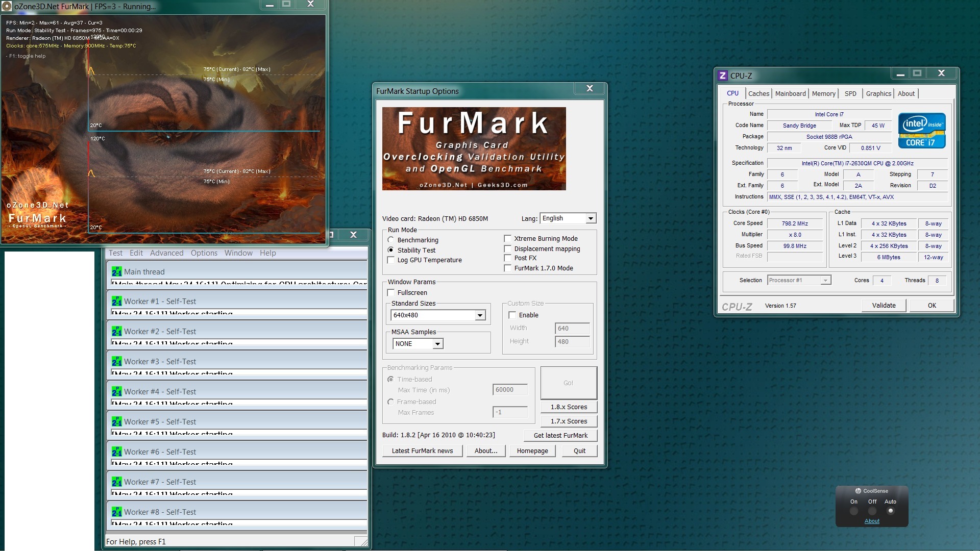The height and width of the screenshot is (551, 980).
Task: Quit FurMark Startup Options
Action: pyautogui.click(x=579, y=451)
